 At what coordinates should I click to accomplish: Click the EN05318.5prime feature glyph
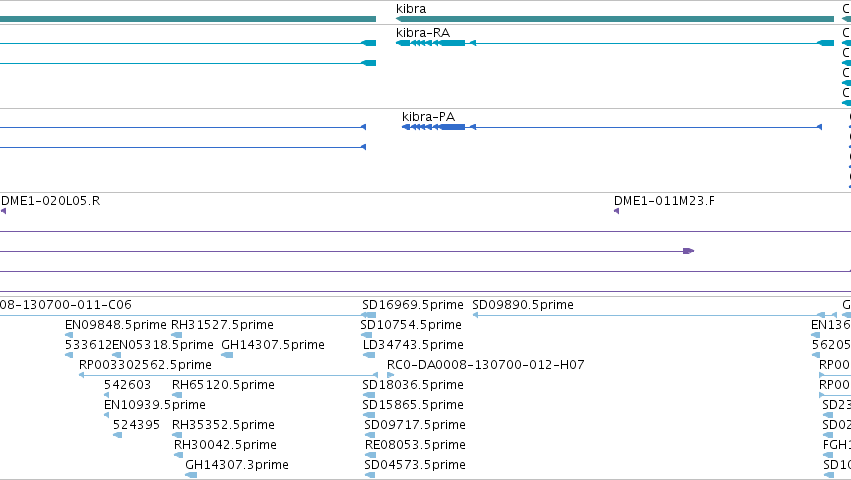coord(116,355)
